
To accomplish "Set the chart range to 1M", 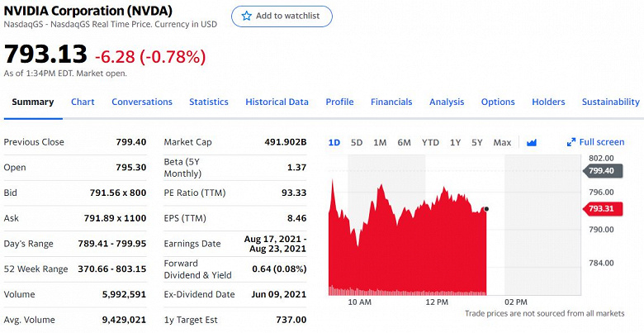I will (x=380, y=142).
